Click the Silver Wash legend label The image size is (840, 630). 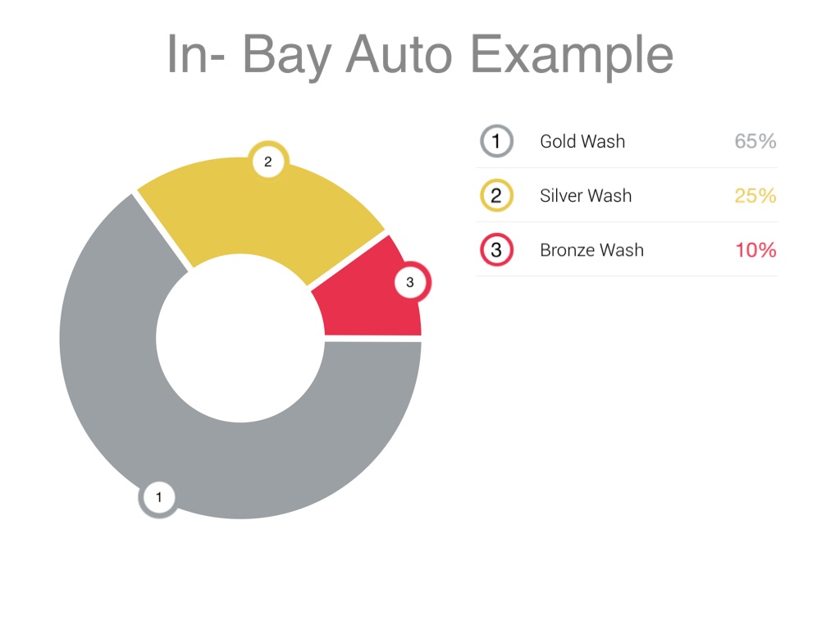586,196
